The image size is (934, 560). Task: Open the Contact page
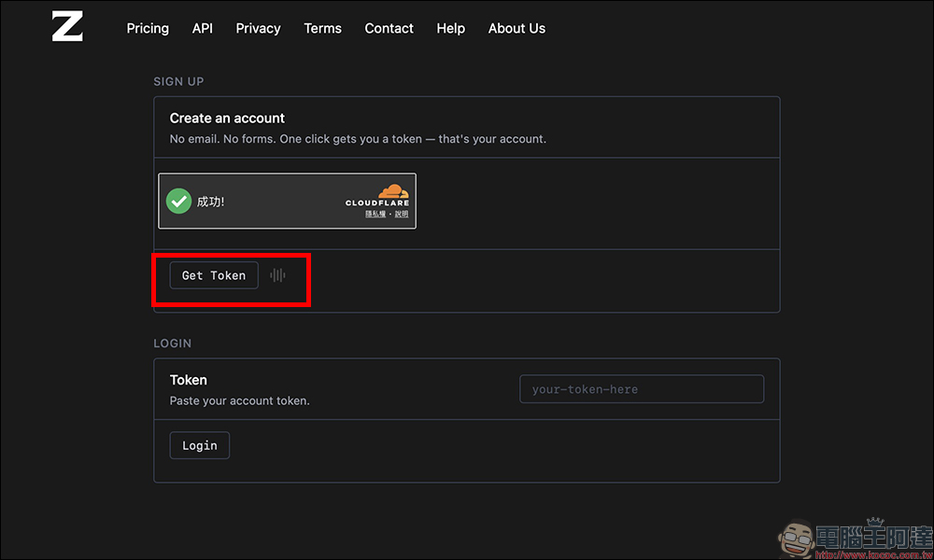click(x=389, y=28)
